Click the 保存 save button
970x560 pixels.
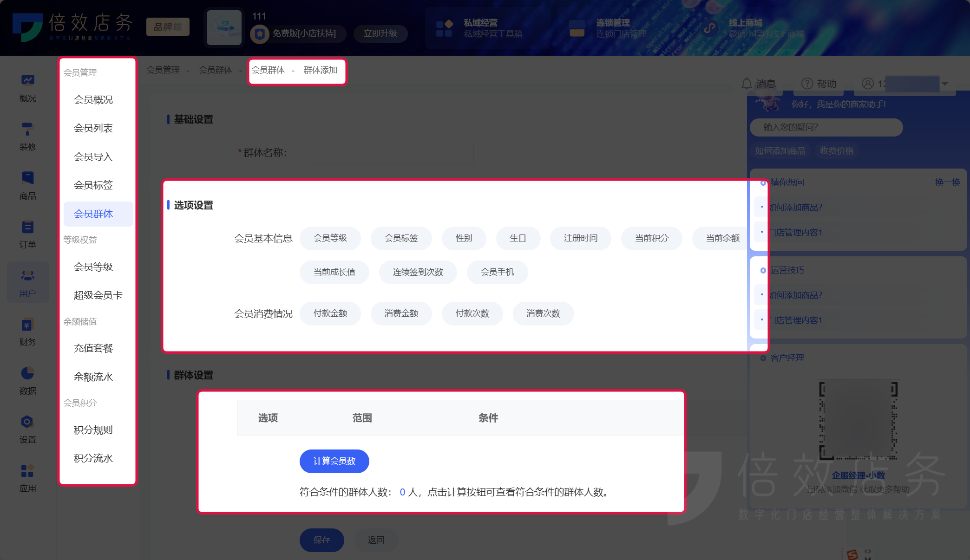tap(321, 540)
